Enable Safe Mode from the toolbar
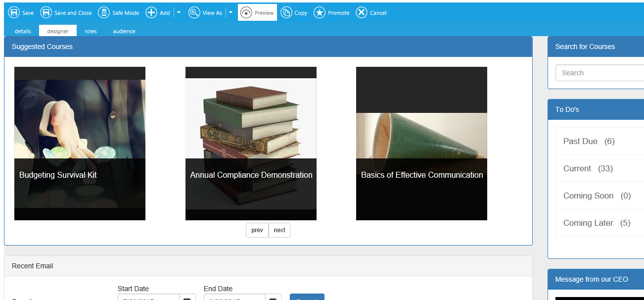The height and width of the screenshot is (300, 644). [104, 13]
